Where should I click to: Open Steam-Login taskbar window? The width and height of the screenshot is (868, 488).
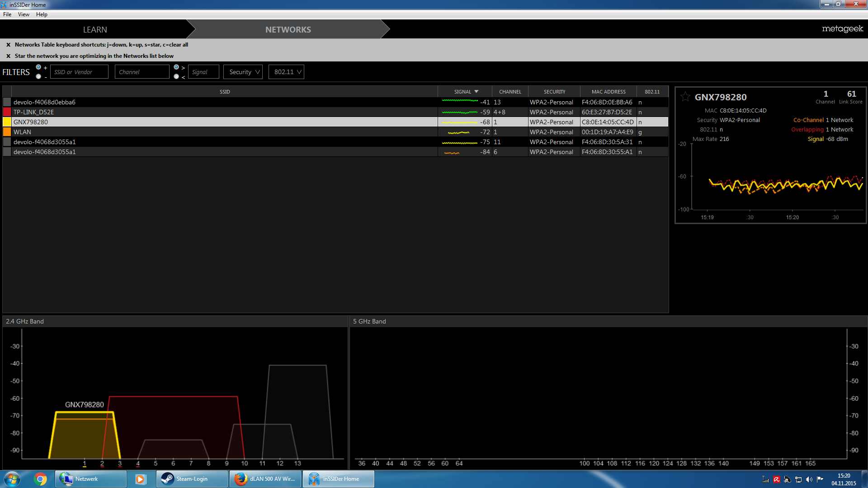pos(192,479)
